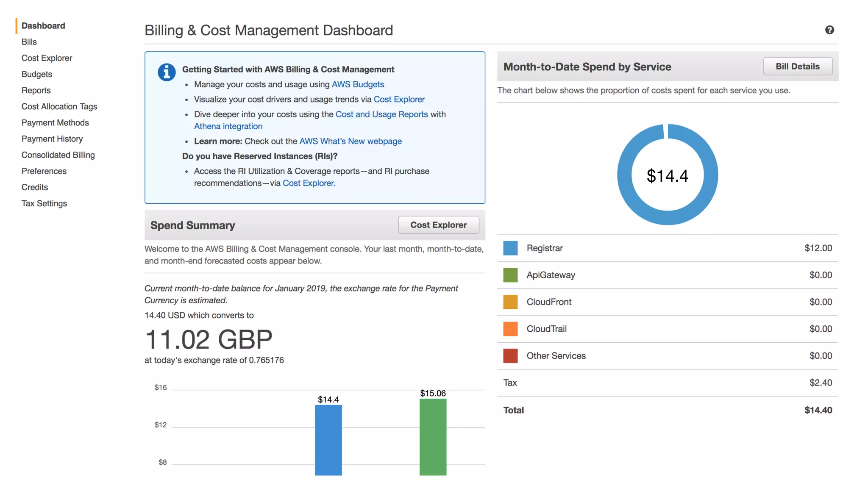Click the blue info icon in Getting Started

167,72
